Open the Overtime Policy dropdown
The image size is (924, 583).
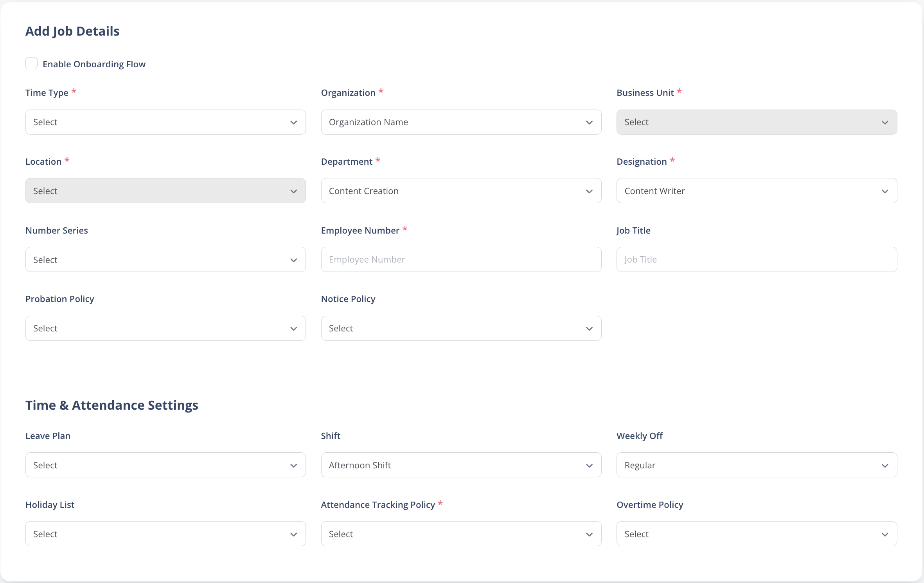pyautogui.click(x=757, y=534)
